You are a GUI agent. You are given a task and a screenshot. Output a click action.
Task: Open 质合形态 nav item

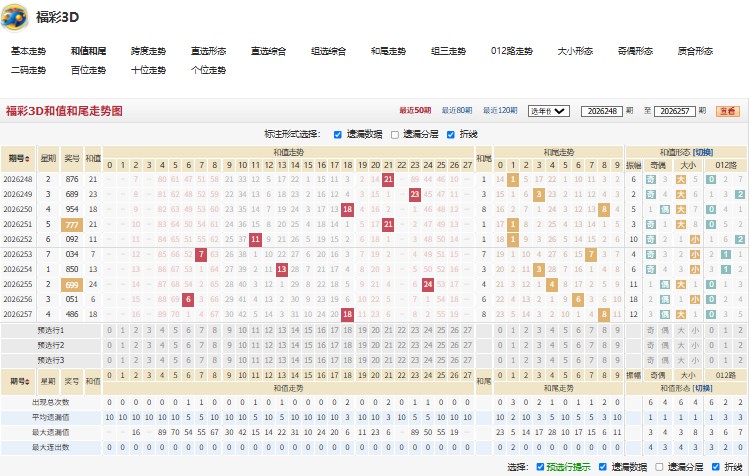[695, 51]
